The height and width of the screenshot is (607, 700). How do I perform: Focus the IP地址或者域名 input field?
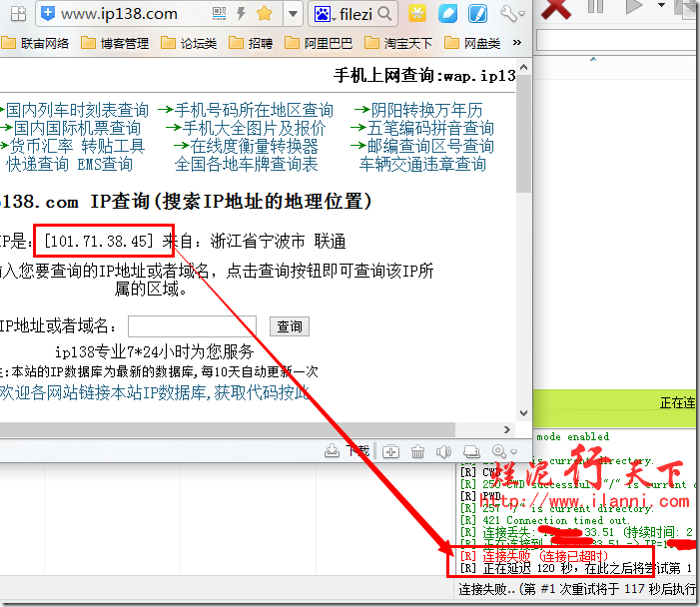click(192, 326)
